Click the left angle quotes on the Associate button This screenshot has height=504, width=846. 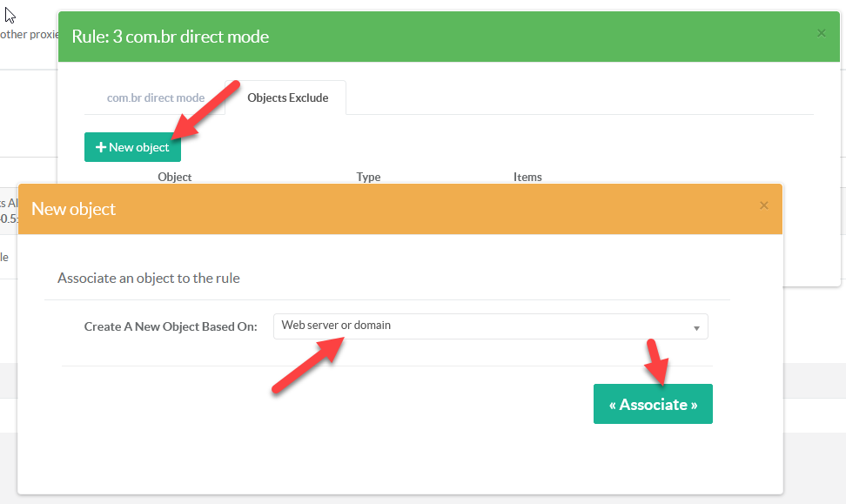point(613,405)
